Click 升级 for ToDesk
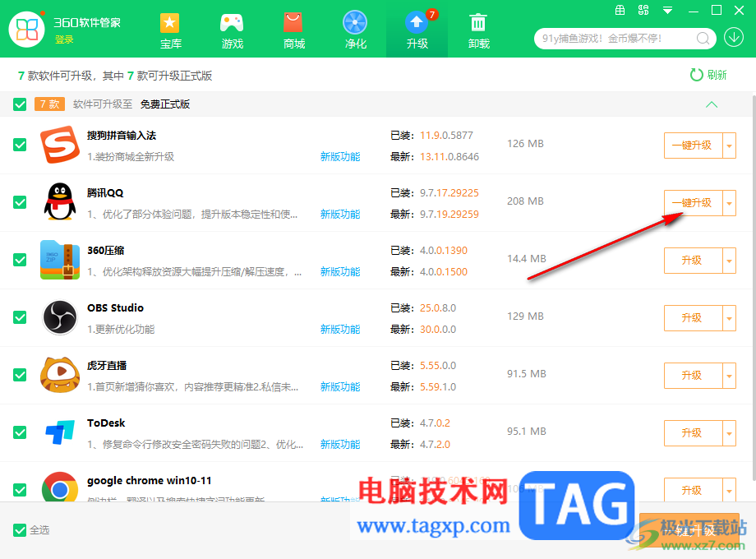756x559 pixels. [x=693, y=433]
